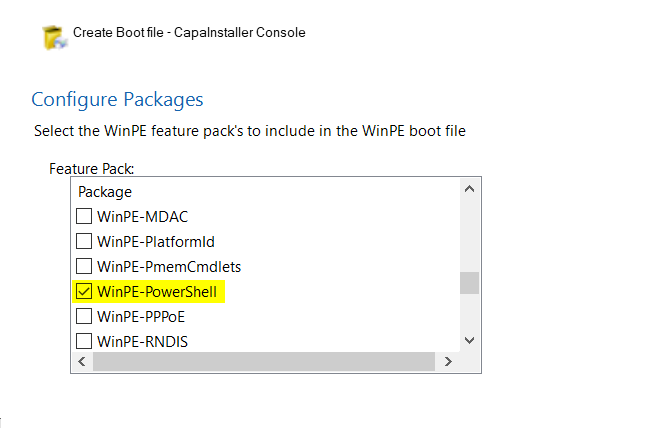Screen dimensions: 662x428
Task: Click the horizontal scrollbar thumb
Action: 264,362
